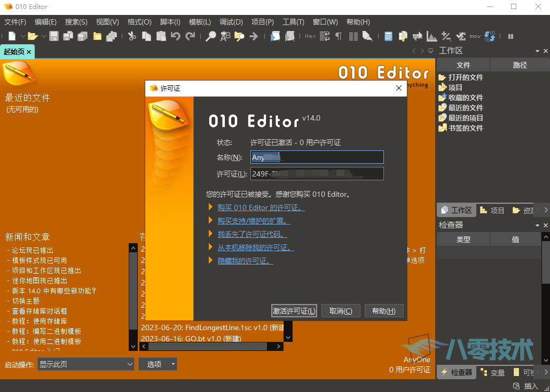Click the 激活许可证(L) button
The image size is (550, 392).
click(x=294, y=311)
